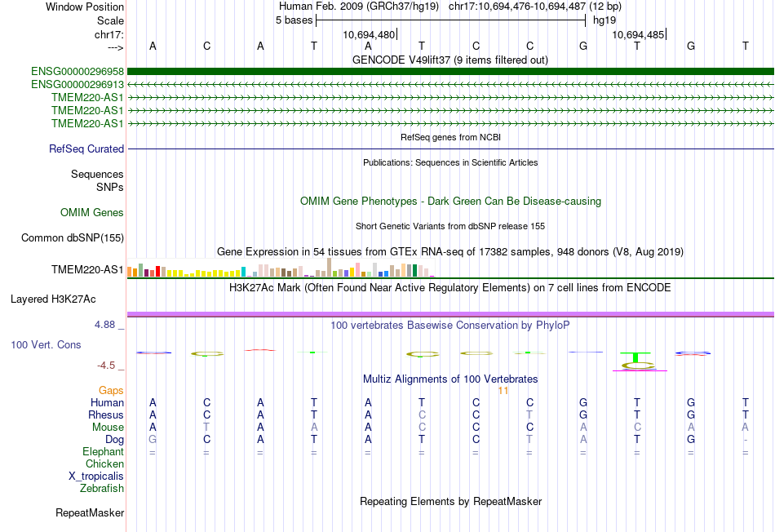
Task: Open the H3K27Ac Mark ENCODE track title
Action: click(449, 288)
